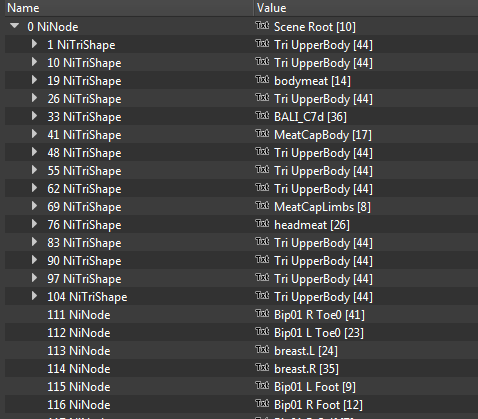This screenshot has width=478, height=419.
Task: Click the value BALI_C7d [36]
Action: pyautogui.click(x=310, y=117)
